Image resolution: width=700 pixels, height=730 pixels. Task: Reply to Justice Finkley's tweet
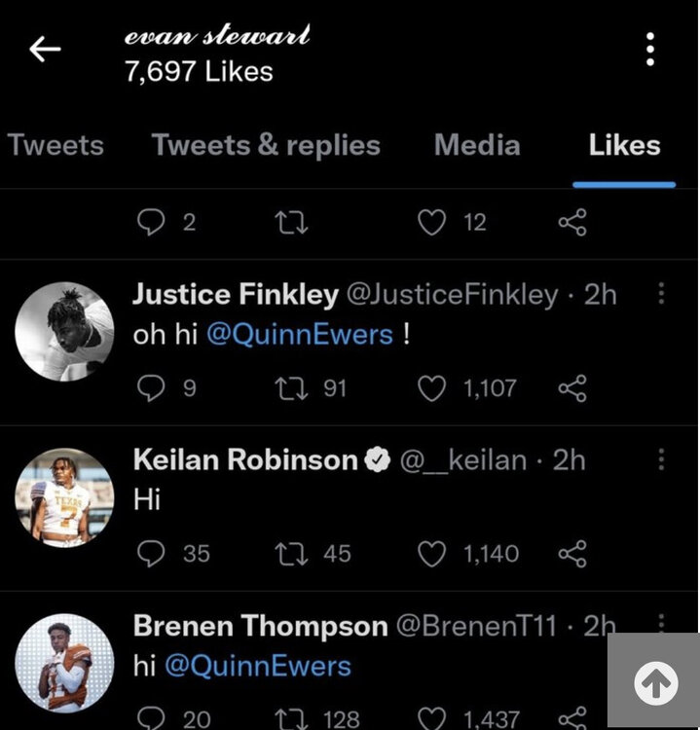pyautogui.click(x=151, y=389)
